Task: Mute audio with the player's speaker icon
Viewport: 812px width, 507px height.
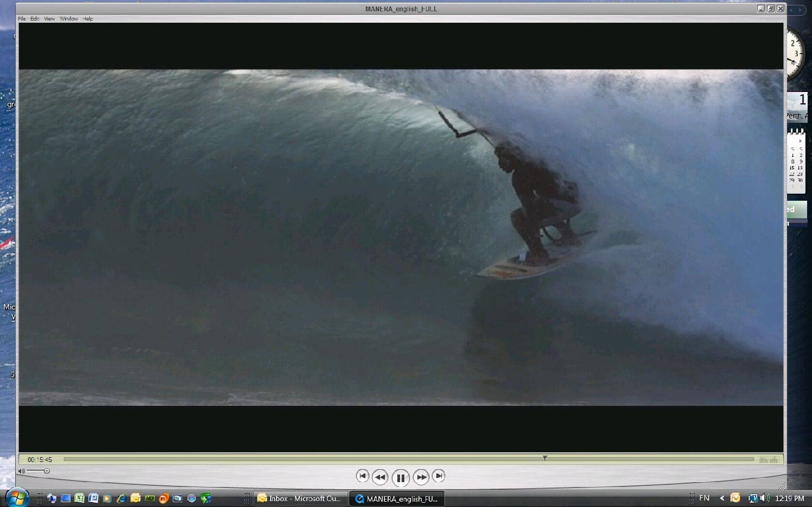Action: (22, 471)
